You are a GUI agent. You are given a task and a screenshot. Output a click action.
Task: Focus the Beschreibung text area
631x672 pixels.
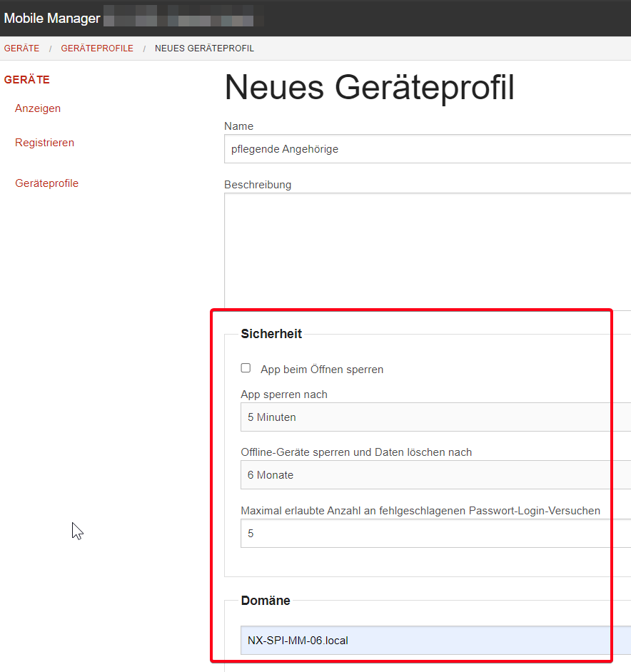click(428, 250)
